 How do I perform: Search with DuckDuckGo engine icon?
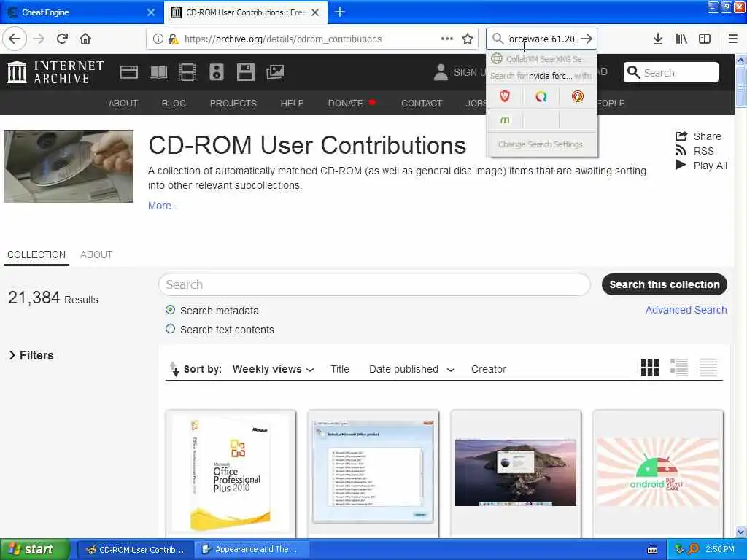pyautogui.click(x=578, y=97)
